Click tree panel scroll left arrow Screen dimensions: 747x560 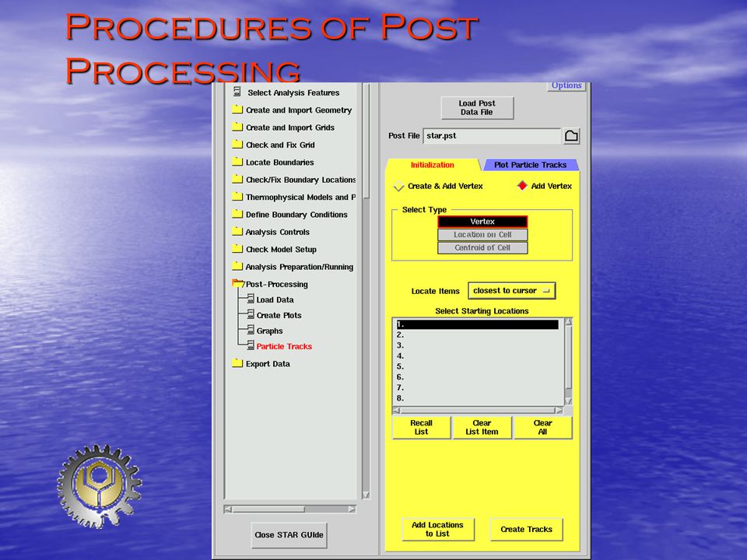(x=228, y=509)
